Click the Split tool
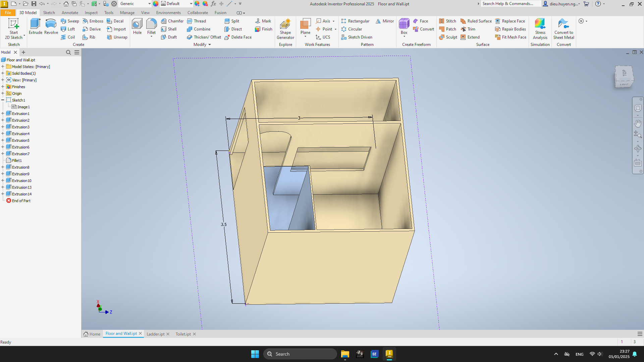644x362 pixels. click(232, 21)
